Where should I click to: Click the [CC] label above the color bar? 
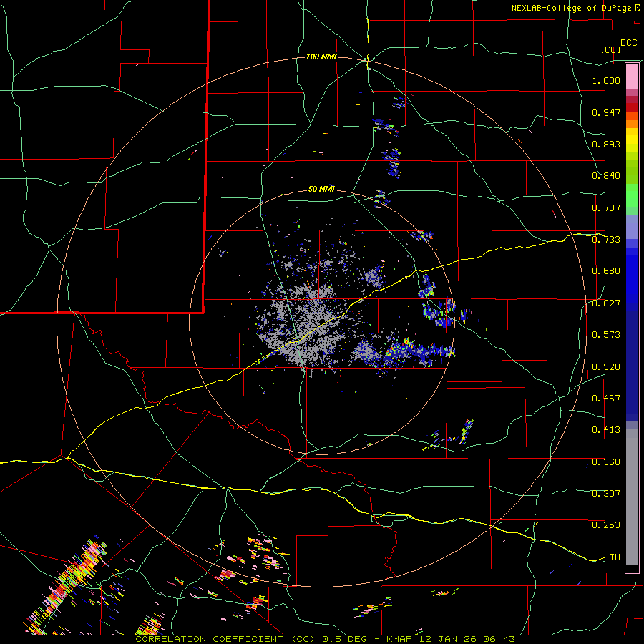tap(611, 49)
